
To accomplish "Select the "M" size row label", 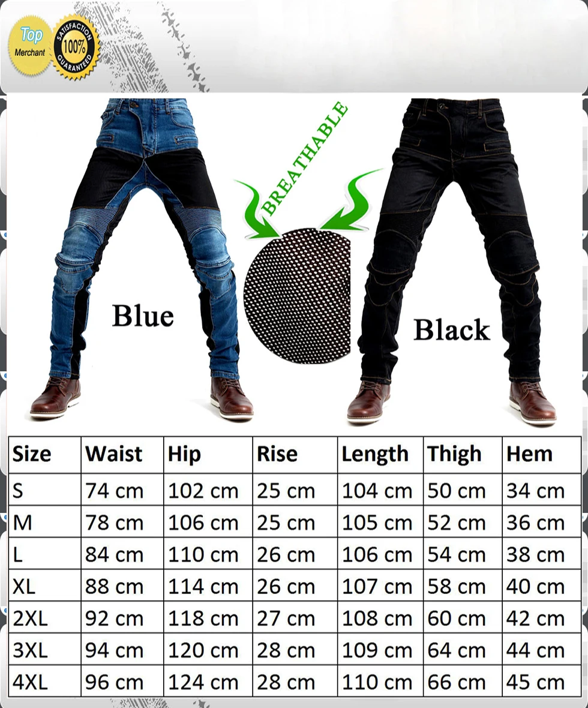I will pos(23,523).
